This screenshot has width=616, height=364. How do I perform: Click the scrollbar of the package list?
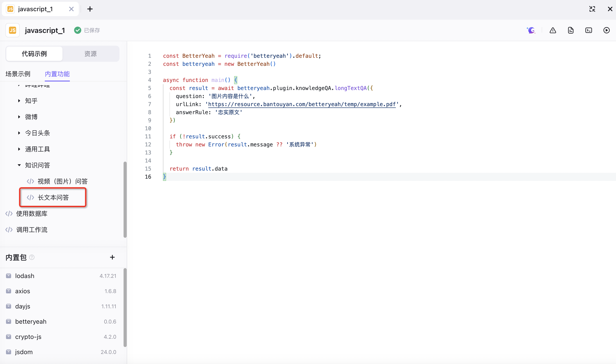[125, 308]
